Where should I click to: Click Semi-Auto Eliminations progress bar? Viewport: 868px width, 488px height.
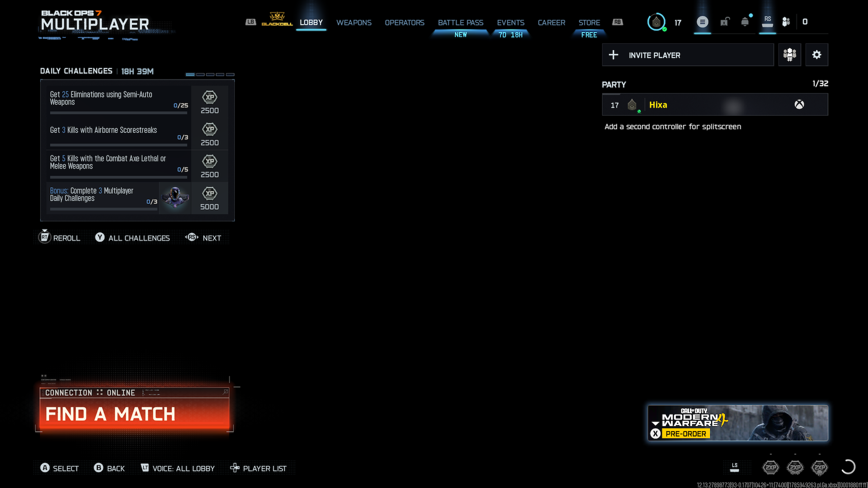[x=118, y=113]
